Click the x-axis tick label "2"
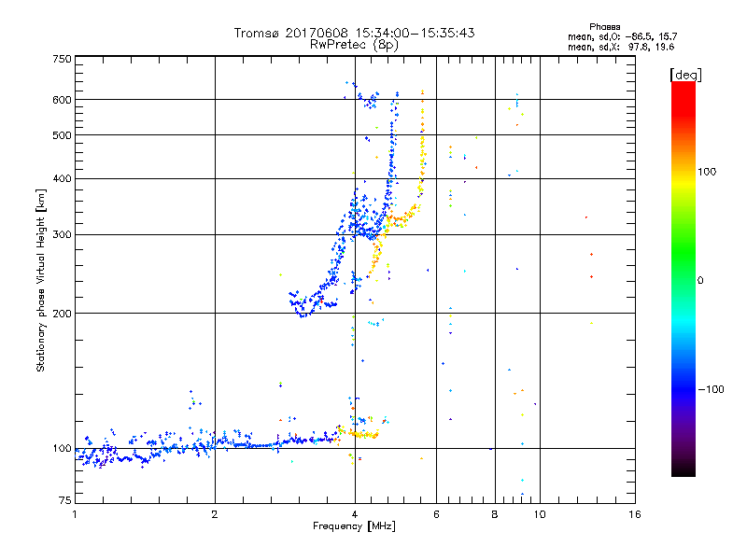This screenshot has height=560, width=747. (x=215, y=514)
